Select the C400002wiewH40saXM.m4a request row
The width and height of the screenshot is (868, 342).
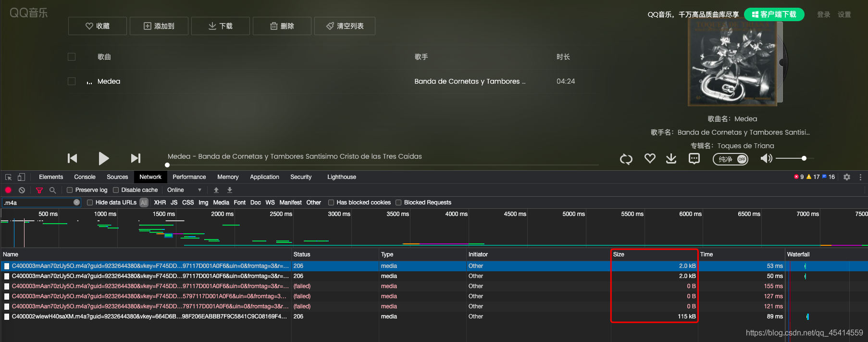click(x=434, y=317)
